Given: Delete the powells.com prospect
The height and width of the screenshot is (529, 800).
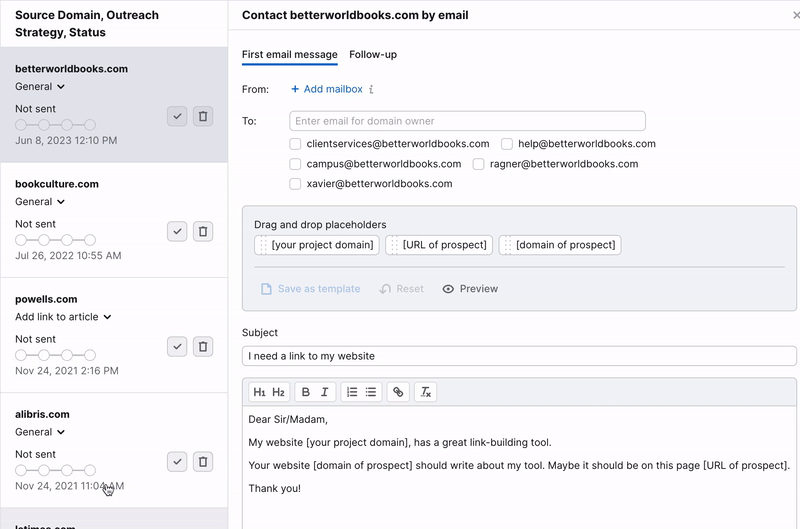Looking at the screenshot, I should (203, 346).
